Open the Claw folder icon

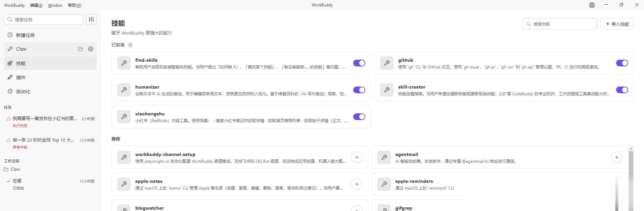[x=81, y=49]
